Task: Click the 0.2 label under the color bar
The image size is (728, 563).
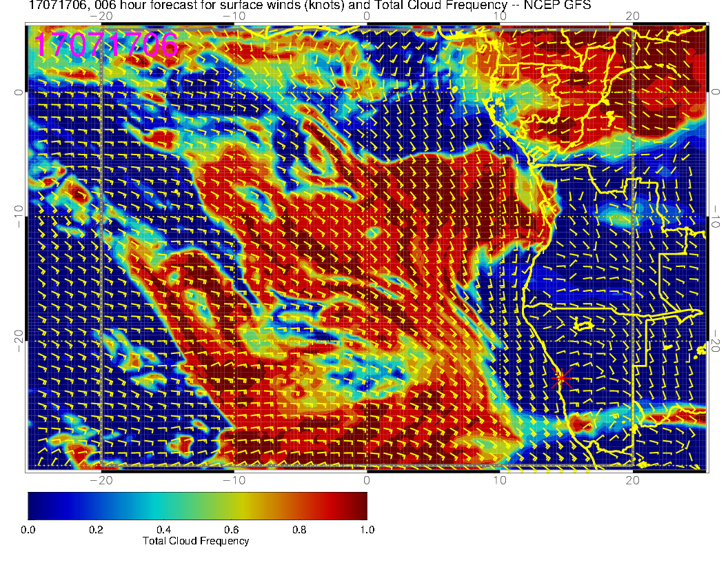Action: tap(96, 530)
